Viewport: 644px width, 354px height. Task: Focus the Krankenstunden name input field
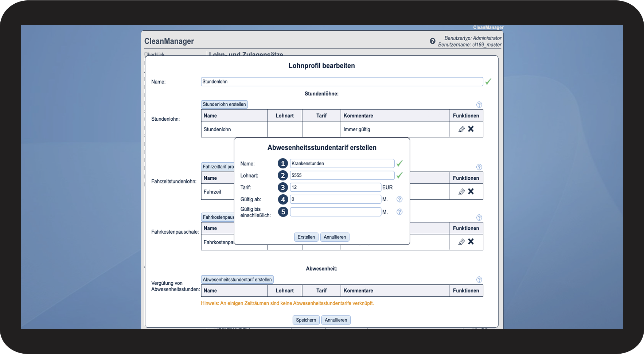pos(342,163)
